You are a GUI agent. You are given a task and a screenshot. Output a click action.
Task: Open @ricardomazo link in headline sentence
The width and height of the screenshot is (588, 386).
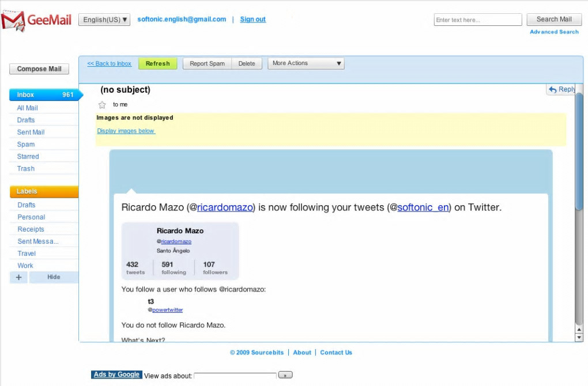click(225, 207)
